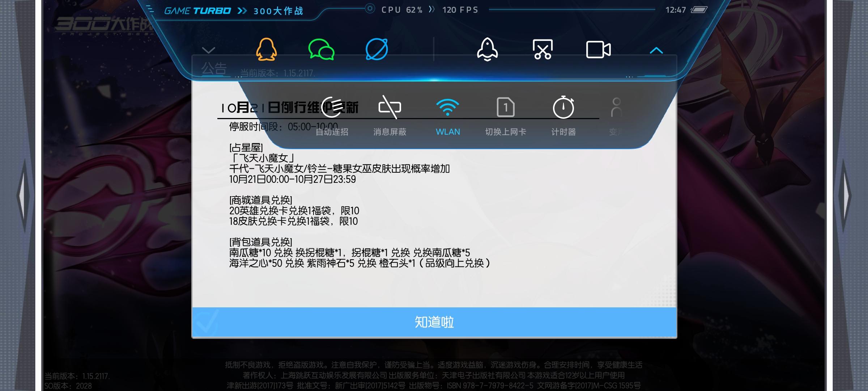The width and height of the screenshot is (868, 391).
Task: Tap the 「飞天小魔女」 line
Action: tap(263, 158)
